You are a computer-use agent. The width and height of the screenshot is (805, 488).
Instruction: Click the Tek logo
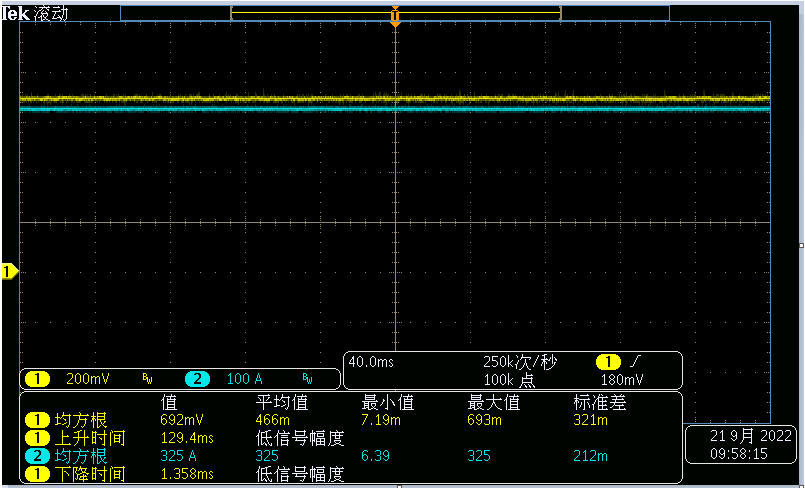(x=15, y=14)
